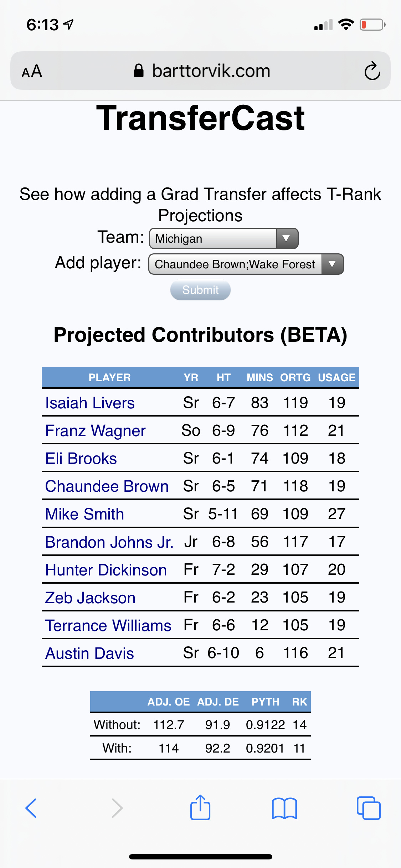Image resolution: width=401 pixels, height=868 pixels.
Task: Reload the page with the refresh icon
Action: click(372, 71)
